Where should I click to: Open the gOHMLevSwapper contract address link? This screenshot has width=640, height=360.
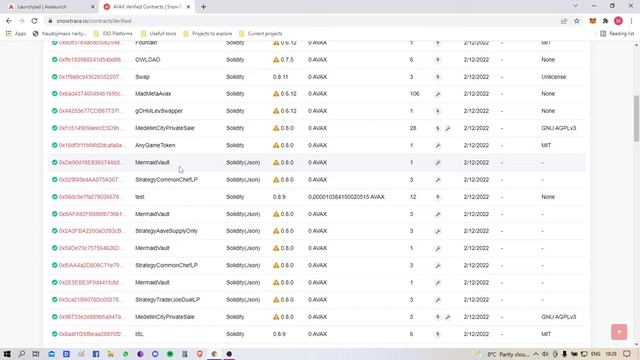point(90,111)
